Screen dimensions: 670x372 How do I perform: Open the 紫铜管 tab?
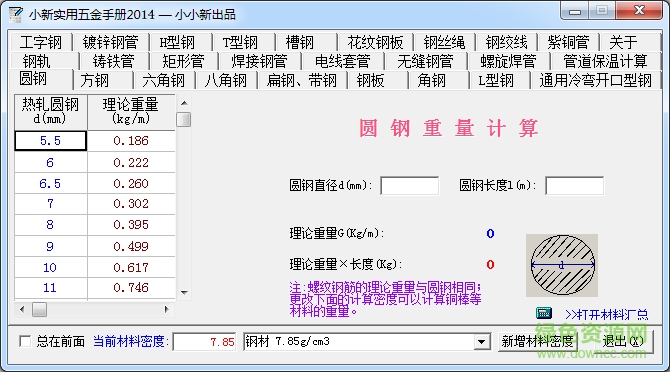point(569,42)
